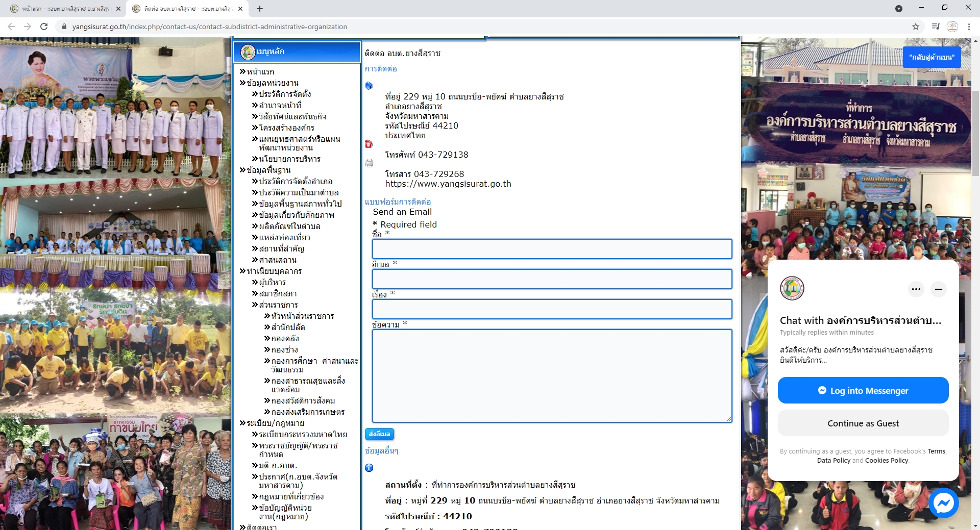Click the address location icon
This screenshot has width=980, height=530.
(369, 86)
